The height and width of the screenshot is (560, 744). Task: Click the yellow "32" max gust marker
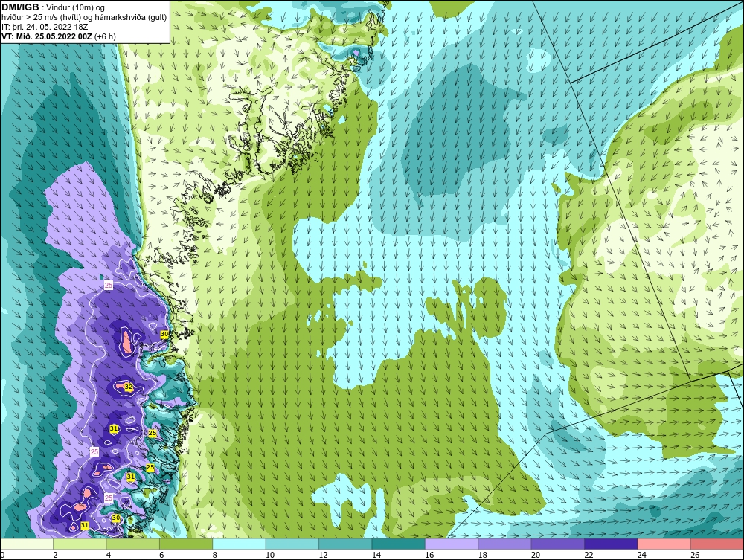point(128,387)
